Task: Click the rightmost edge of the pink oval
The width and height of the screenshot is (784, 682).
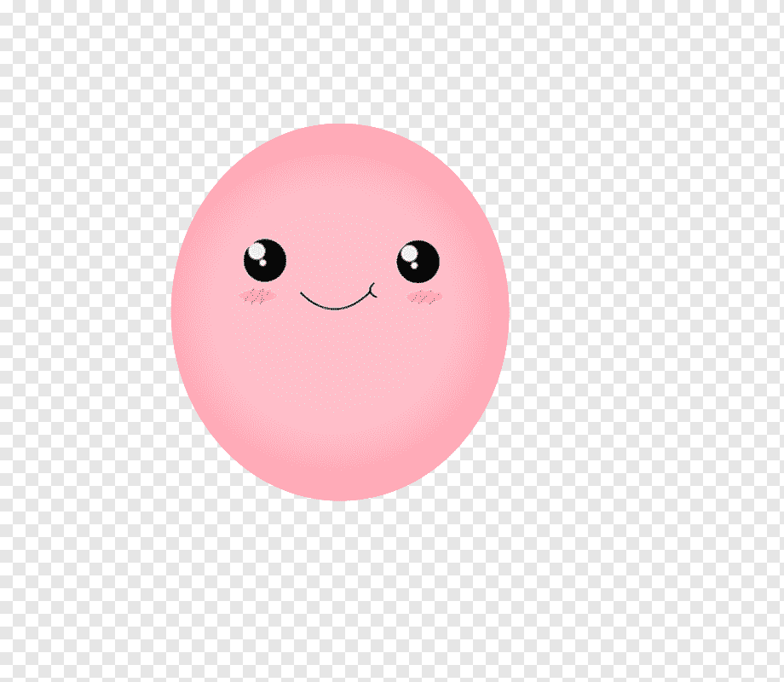Action: [505, 312]
